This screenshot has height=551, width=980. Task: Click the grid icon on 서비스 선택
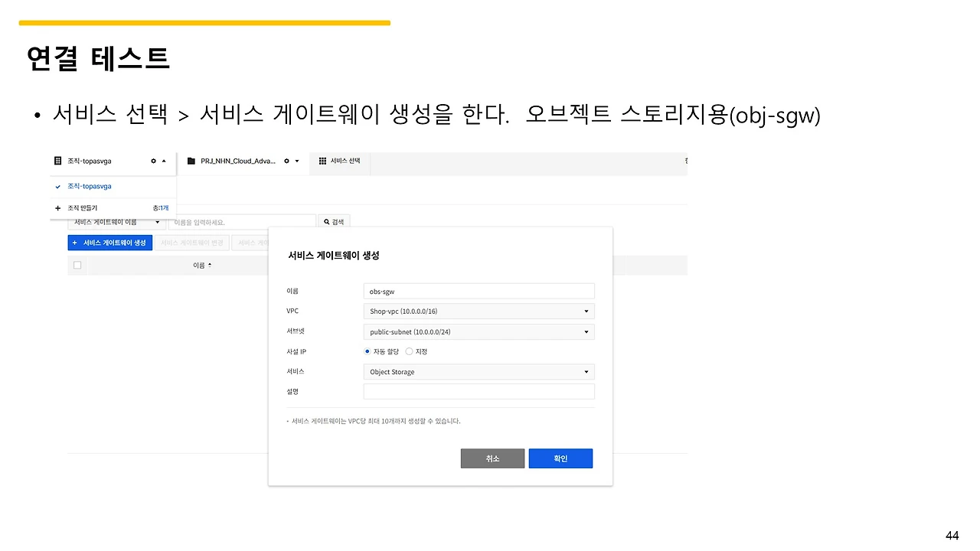(x=322, y=161)
